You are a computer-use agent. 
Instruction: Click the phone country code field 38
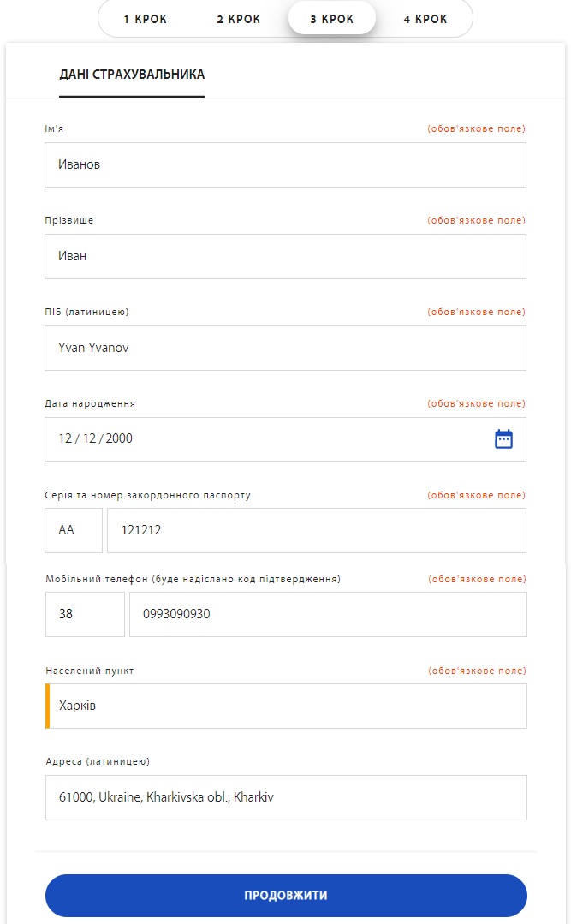(84, 614)
